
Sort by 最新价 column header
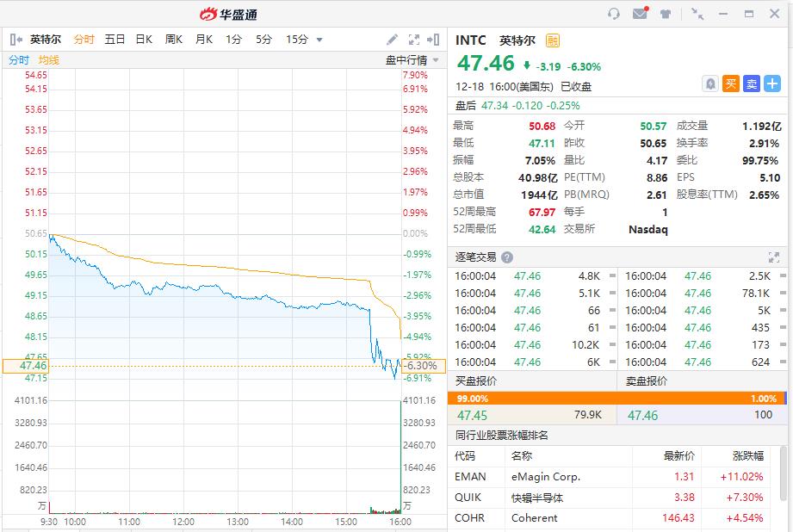tap(678, 456)
